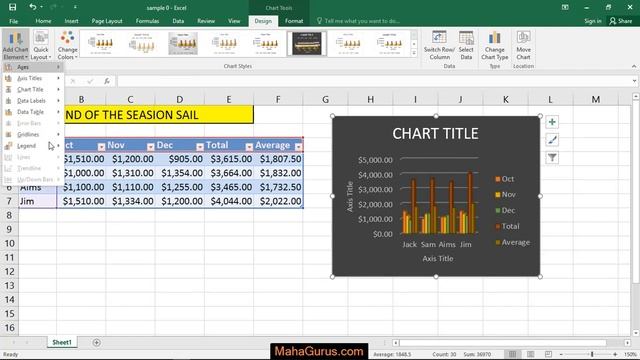Select the $4,044.00 total cell
The width and height of the screenshot is (640, 360).
click(229, 201)
